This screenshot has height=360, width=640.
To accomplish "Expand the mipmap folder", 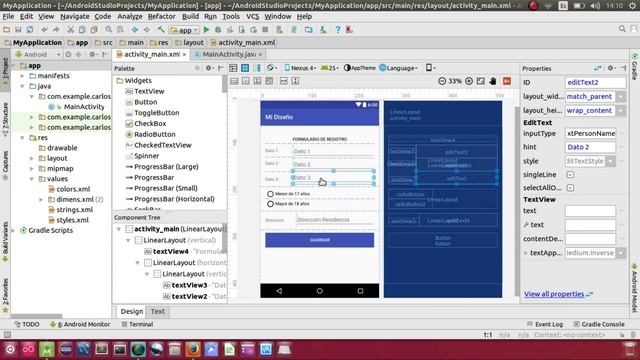I will coord(32,169).
